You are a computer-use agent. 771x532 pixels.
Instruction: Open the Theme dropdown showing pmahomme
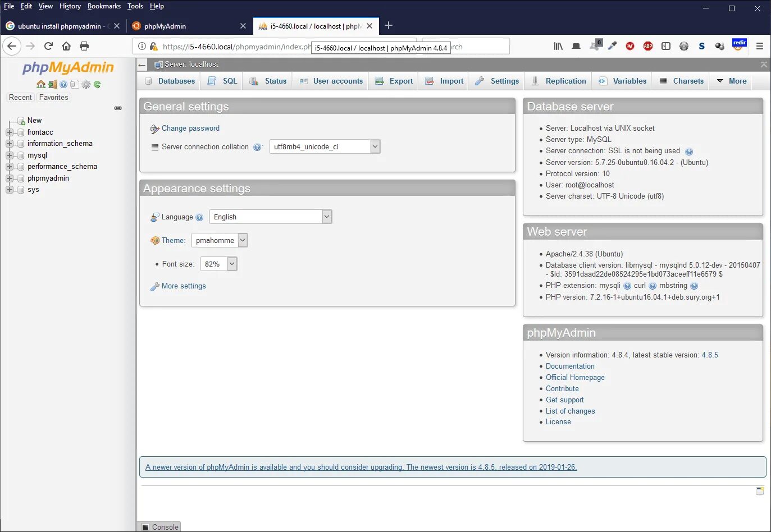tap(220, 240)
